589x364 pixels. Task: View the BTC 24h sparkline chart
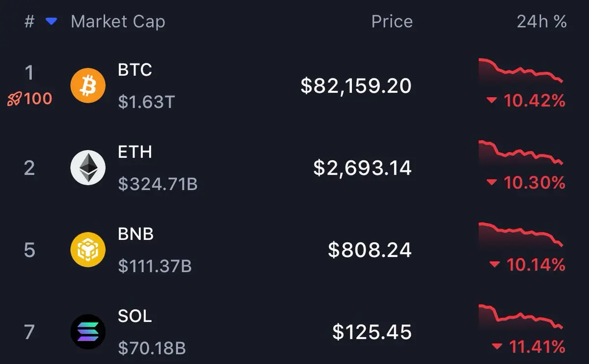tap(520, 70)
